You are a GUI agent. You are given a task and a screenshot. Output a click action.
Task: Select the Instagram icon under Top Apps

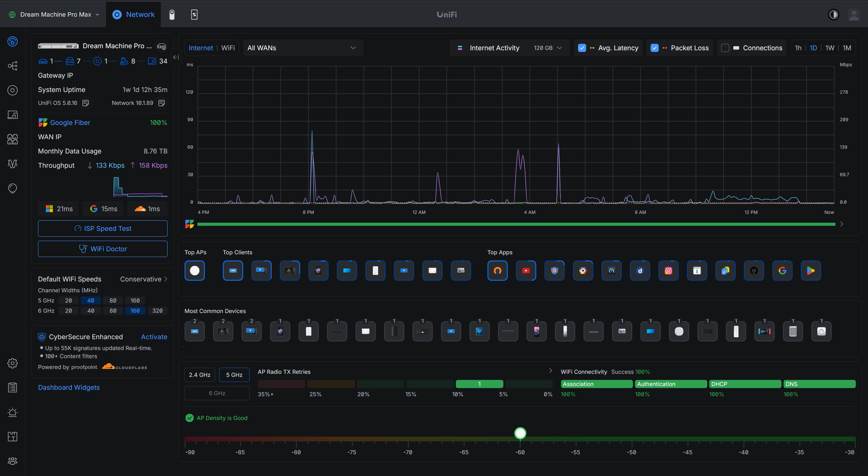pyautogui.click(x=668, y=271)
